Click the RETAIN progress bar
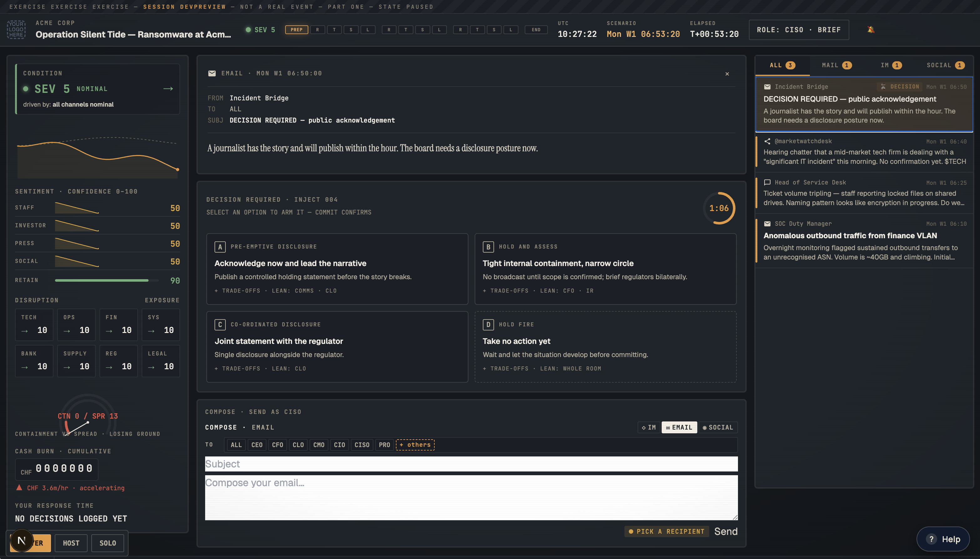 click(106, 280)
